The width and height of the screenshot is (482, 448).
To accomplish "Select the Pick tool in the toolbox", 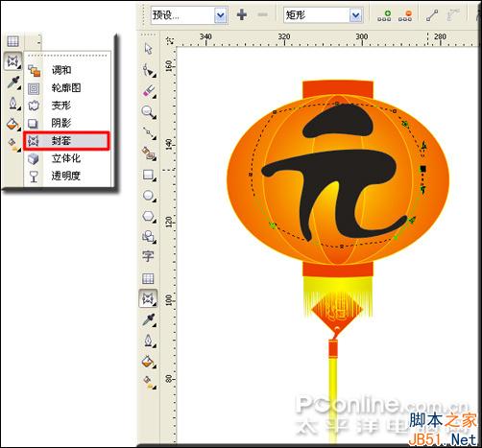I will coord(148,49).
